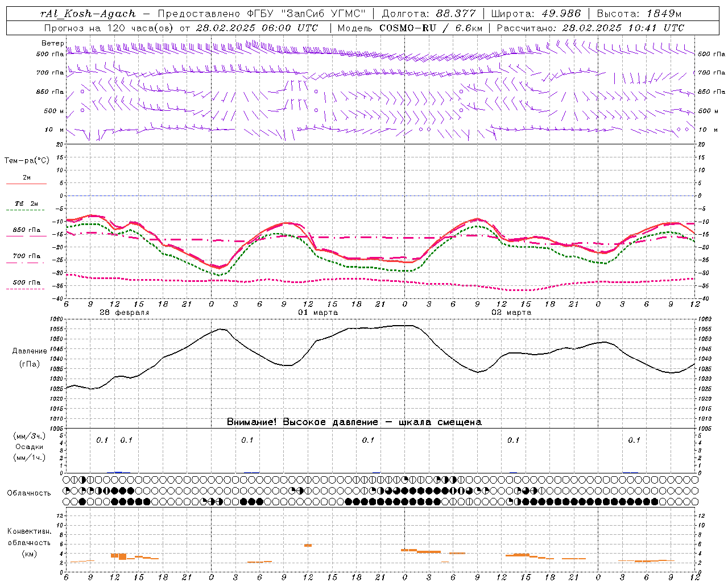Click the Ветер panel label
Screen dimensions: 728x582
point(53,43)
